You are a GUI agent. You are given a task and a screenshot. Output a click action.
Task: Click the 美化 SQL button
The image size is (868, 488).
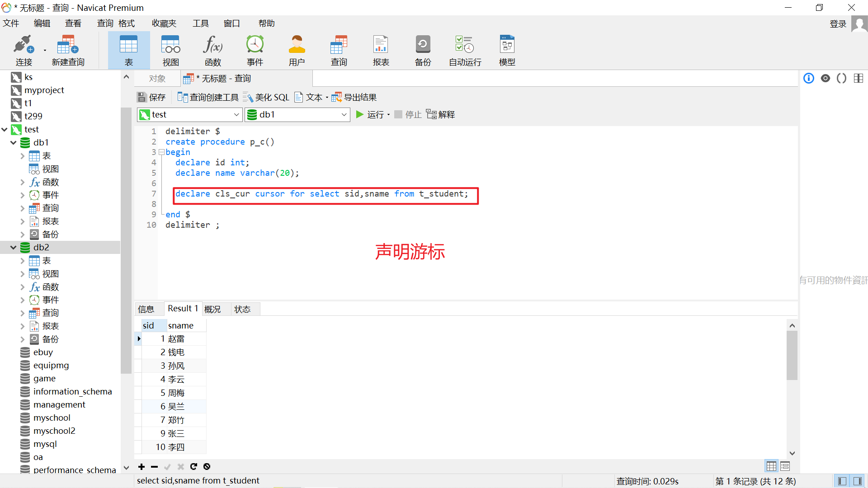tap(266, 97)
